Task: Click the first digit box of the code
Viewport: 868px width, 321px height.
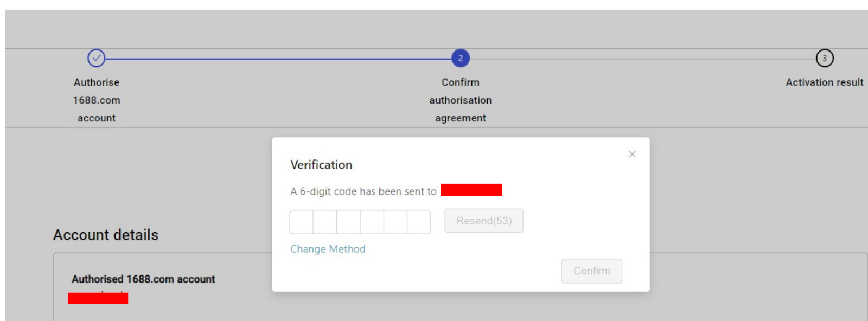Action: [302, 222]
